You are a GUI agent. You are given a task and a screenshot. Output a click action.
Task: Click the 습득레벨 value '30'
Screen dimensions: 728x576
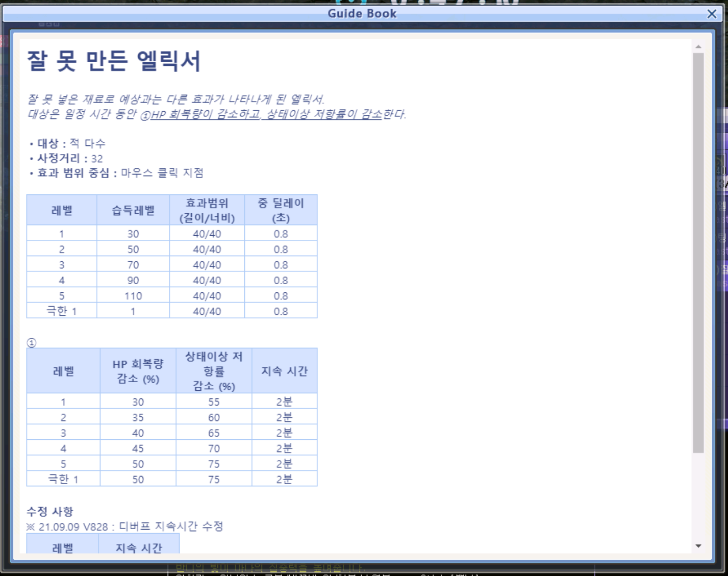(133, 234)
